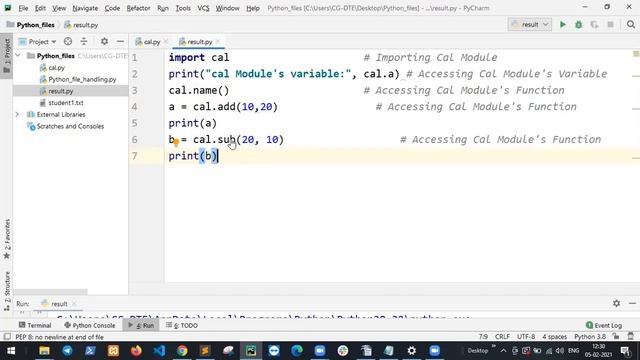The height and width of the screenshot is (360, 640).
Task: Select the result.py editor tab
Action: [198, 42]
